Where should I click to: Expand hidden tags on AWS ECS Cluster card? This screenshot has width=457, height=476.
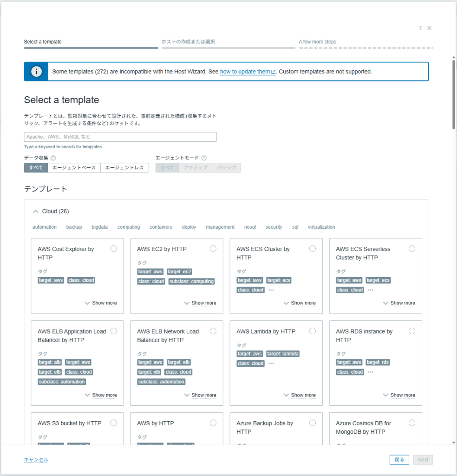(271, 290)
